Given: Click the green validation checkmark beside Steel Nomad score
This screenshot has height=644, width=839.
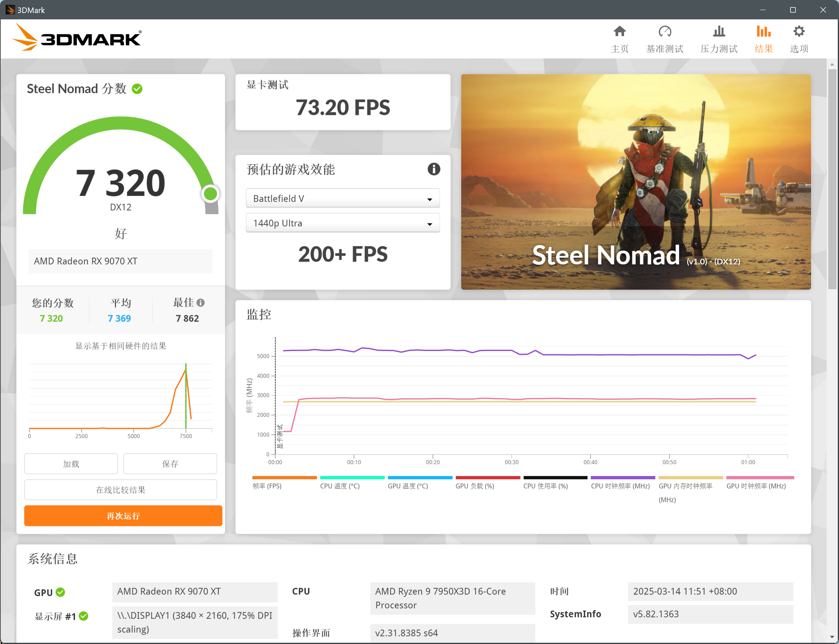Looking at the screenshot, I should tap(137, 89).
